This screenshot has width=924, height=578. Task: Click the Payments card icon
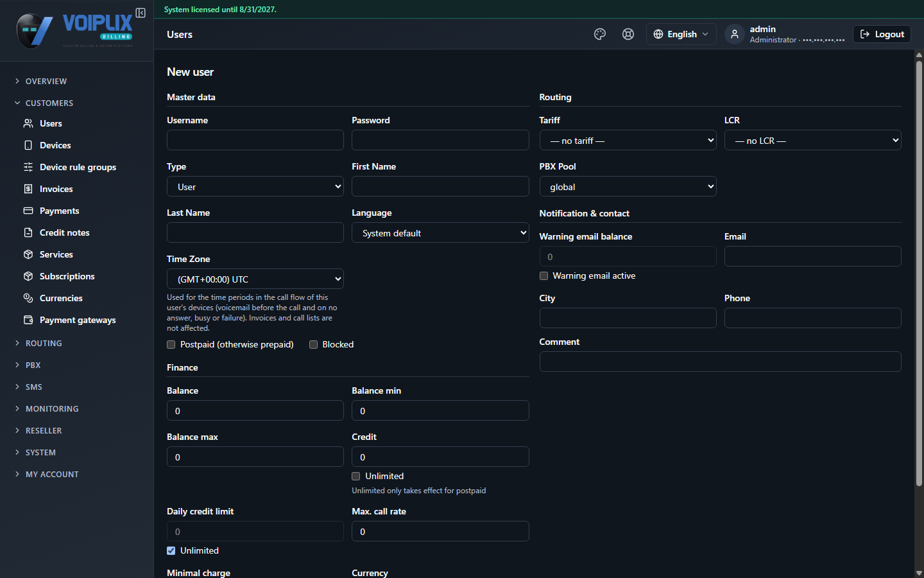coord(28,211)
